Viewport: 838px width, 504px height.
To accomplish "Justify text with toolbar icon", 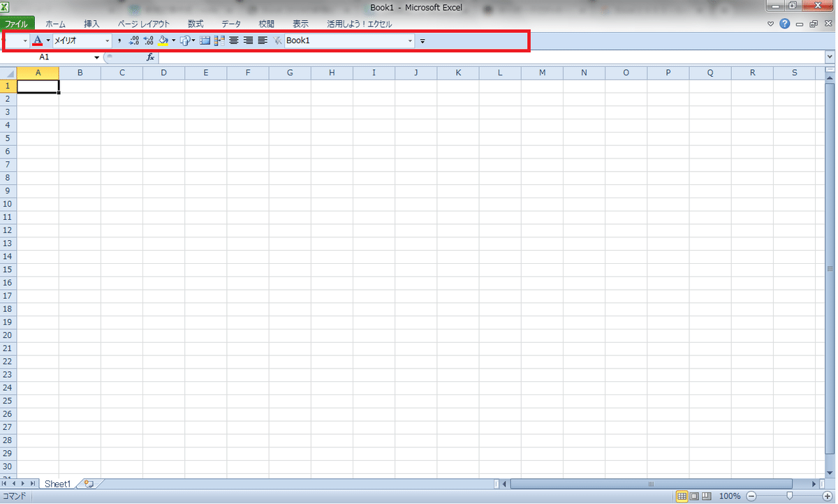I will coord(263,40).
